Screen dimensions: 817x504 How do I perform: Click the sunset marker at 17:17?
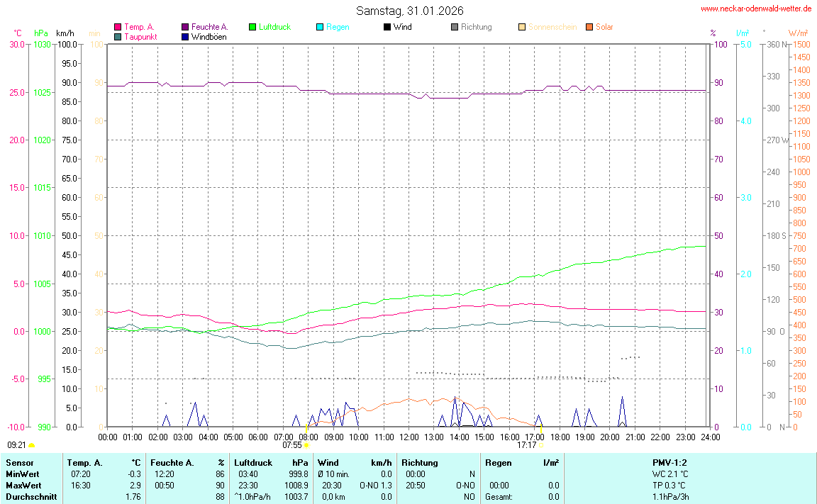click(x=540, y=445)
